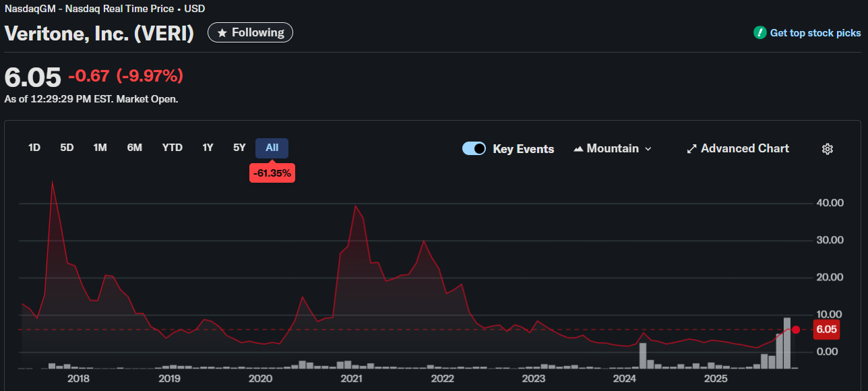Open chart settings gear icon
868x391 pixels.
[828, 149]
